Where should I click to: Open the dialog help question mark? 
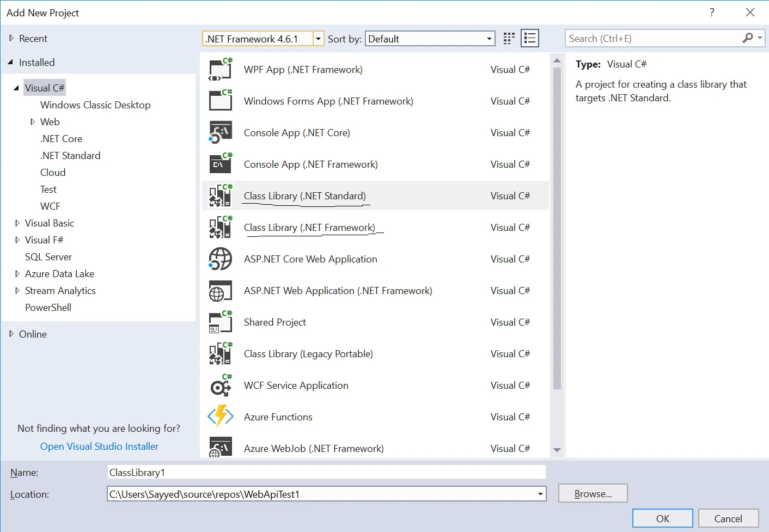712,13
